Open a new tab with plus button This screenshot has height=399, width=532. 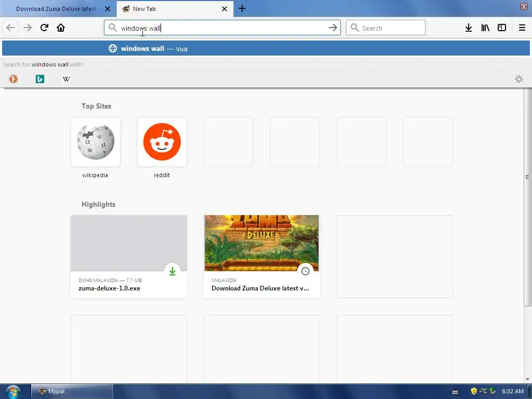click(x=242, y=8)
